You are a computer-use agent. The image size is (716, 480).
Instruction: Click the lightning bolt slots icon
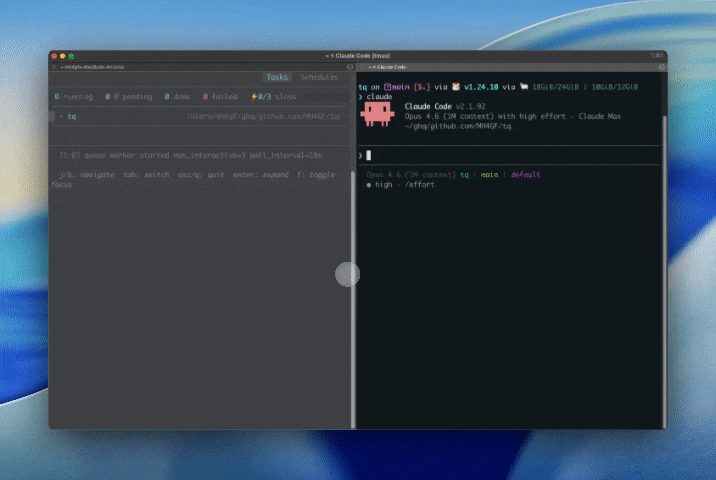[254, 97]
